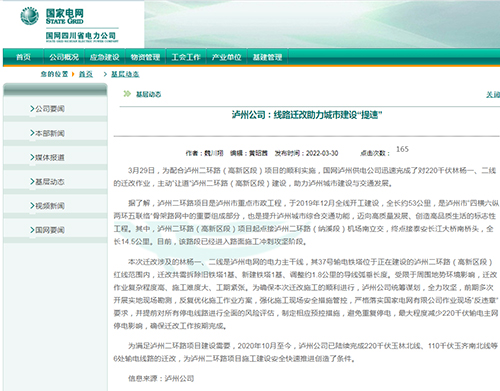Click the article title 泸州公司：线路迁改助力城市建设

307,115
